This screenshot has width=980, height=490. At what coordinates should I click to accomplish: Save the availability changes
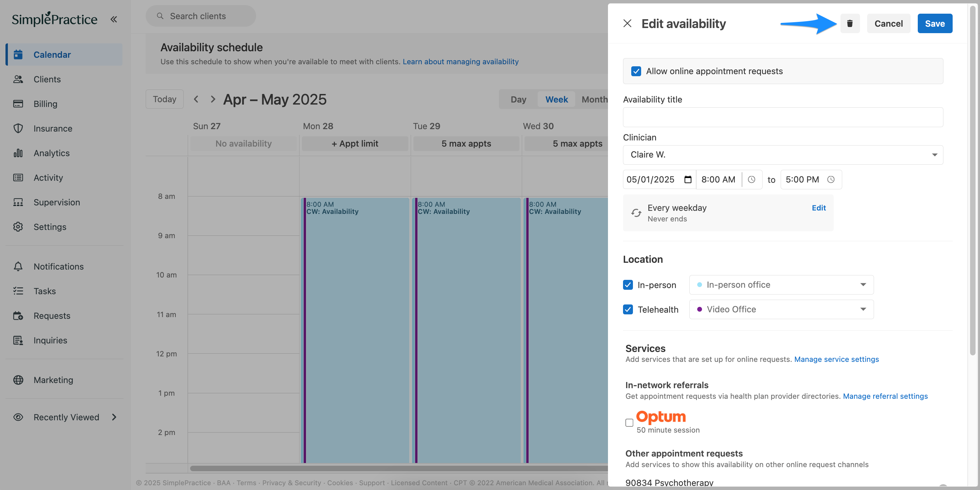pyautogui.click(x=935, y=24)
